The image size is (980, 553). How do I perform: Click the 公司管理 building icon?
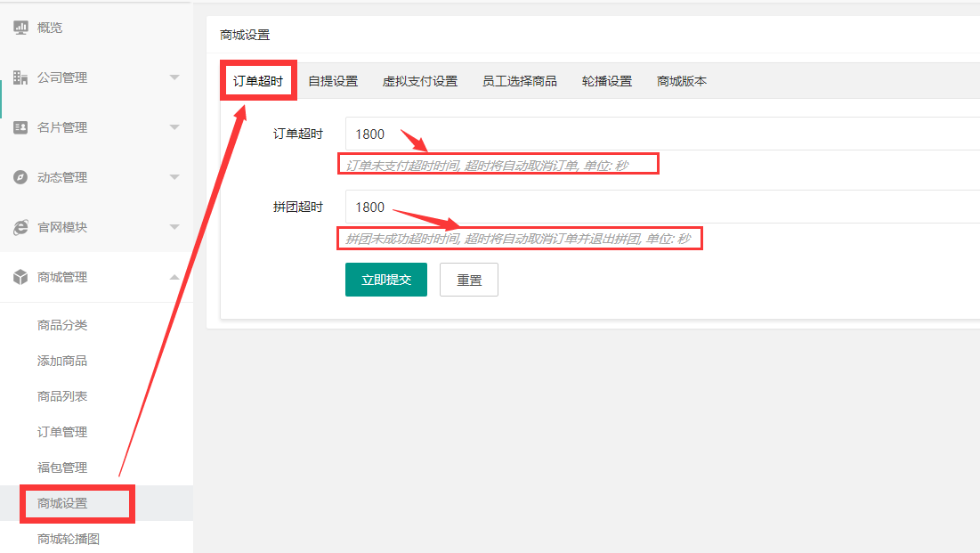(x=20, y=77)
